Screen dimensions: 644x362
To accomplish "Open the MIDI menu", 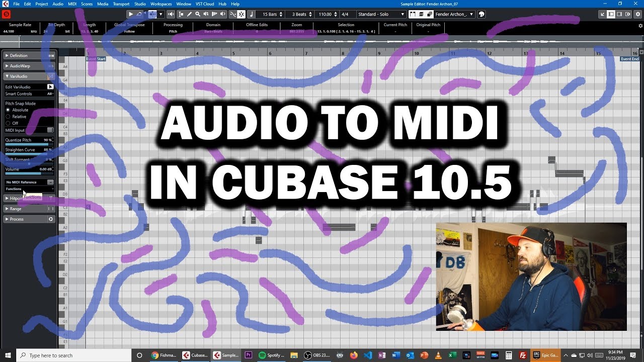I will 72,4.
